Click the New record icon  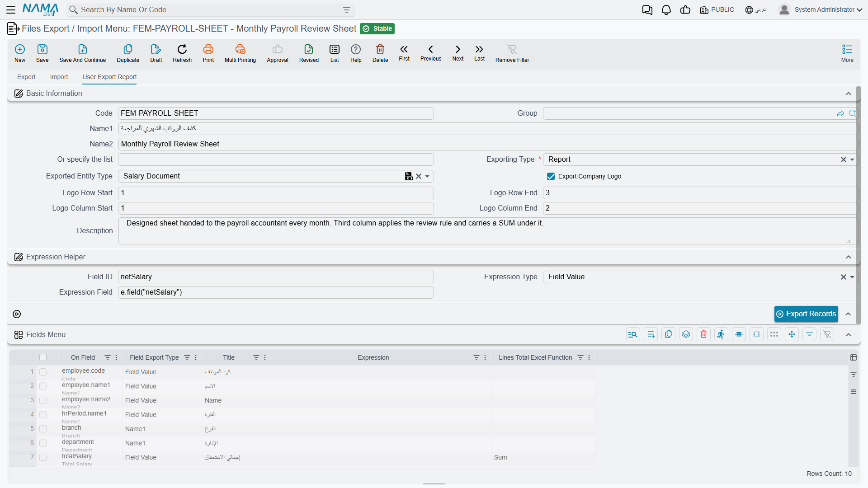pos(20,49)
